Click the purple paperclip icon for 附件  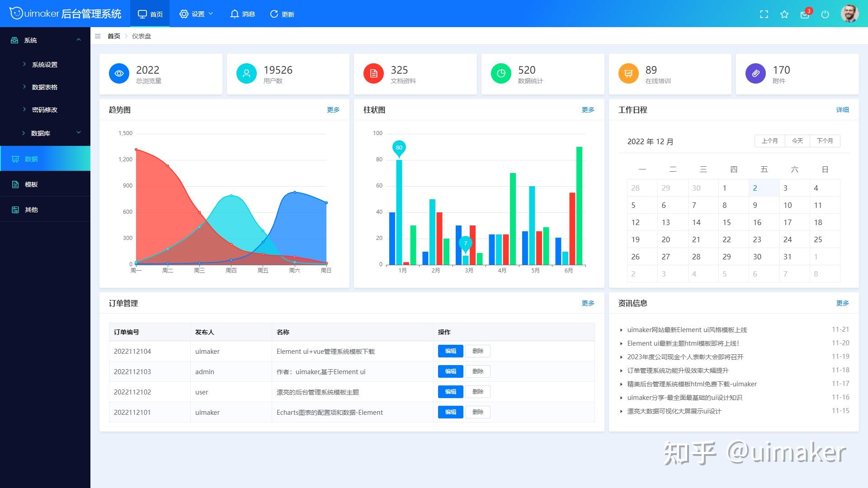pyautogui.click(x=755, y=74)
